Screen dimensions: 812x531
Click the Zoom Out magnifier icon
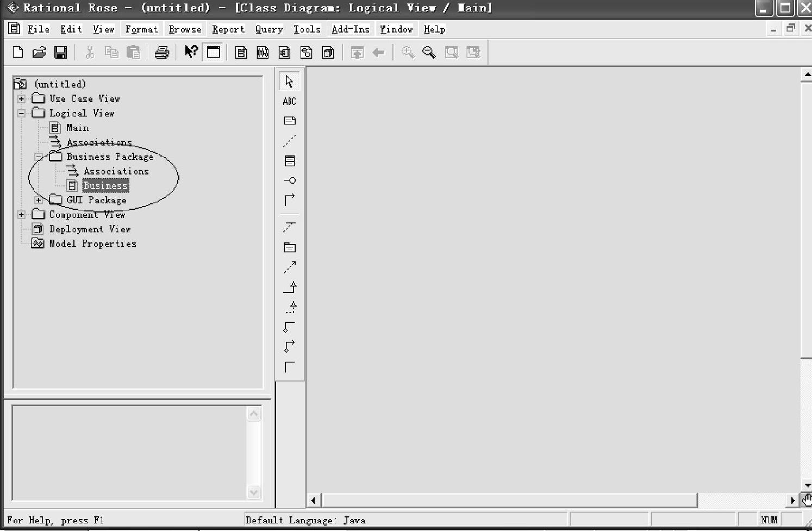429,52
